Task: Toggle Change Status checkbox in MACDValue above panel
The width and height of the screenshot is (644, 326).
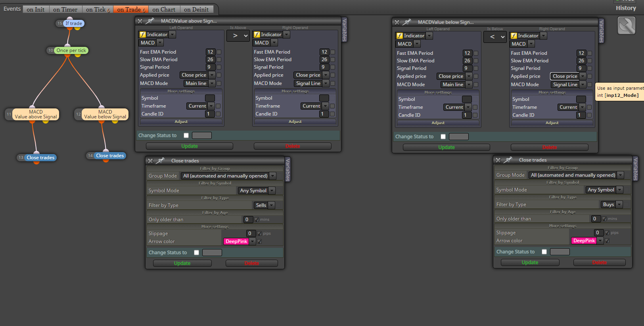Action: pos(186,135)
